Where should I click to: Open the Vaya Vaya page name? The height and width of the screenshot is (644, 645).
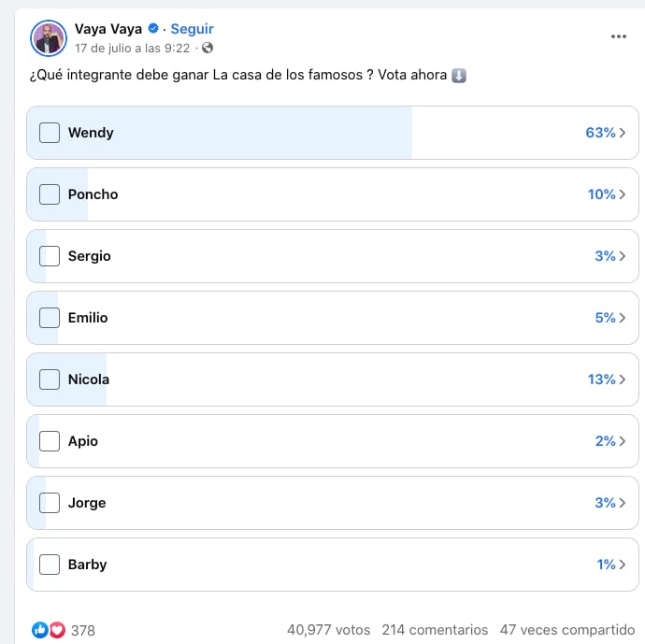click(108, 29)
